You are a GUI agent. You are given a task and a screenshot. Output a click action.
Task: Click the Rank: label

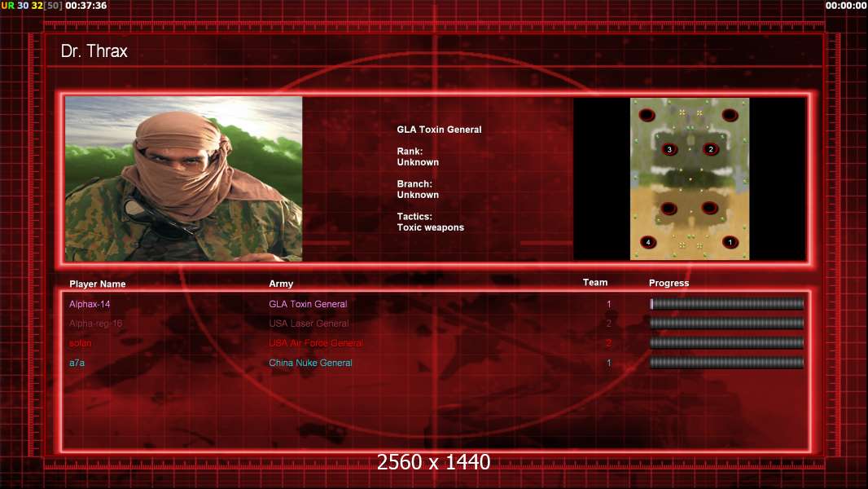click(x=410, y=152)
